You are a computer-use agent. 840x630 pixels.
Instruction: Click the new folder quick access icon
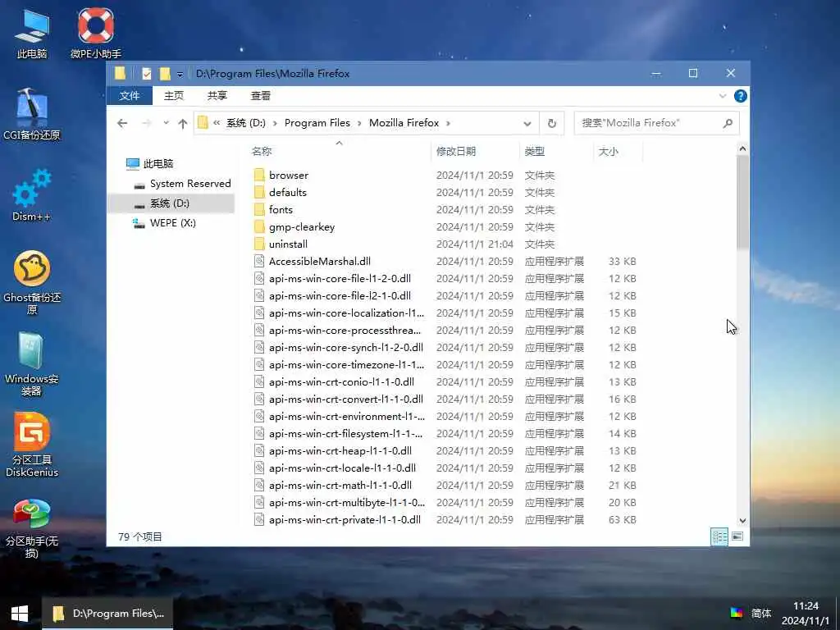point(165,73)
